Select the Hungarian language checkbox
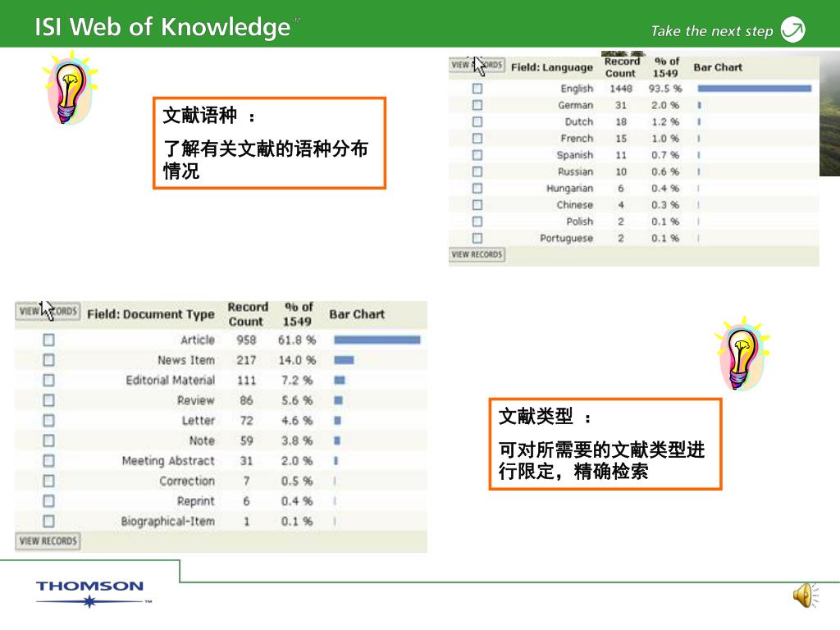The width and height of the screenshot is (840, 630). pyautogui.click(x=477, y=188)
